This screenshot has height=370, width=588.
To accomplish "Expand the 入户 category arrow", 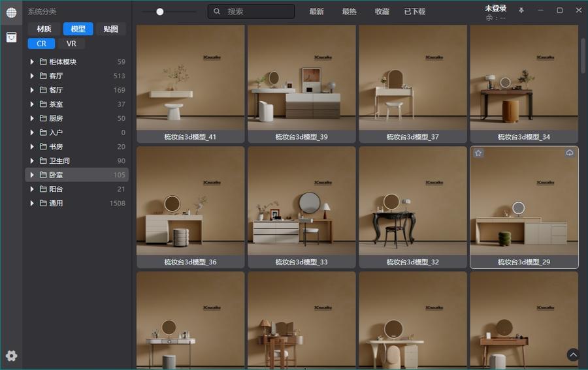I will [x=32, y=132].
